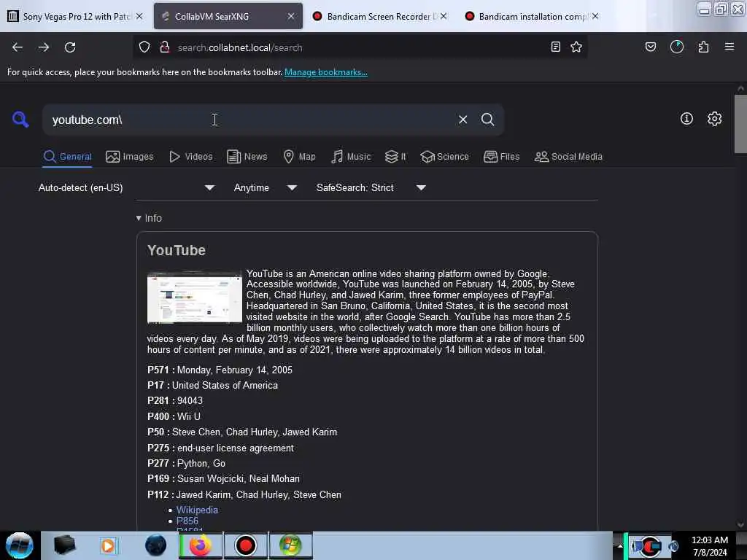This screenshot has height=560, width=747.
Task: Close the CollabVM SearXNG tab
Action: tap(290, 16)
